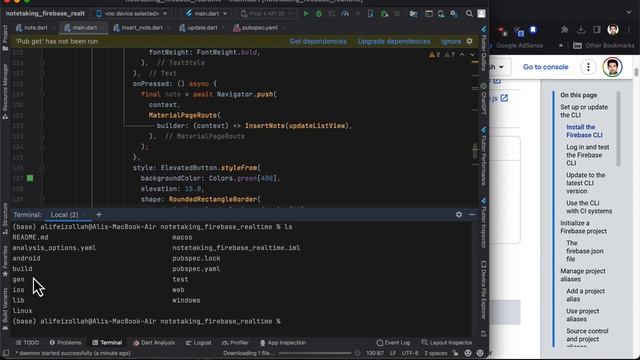Image resolution: width=640 pixels, height=360 pixels.
Task: Open the TODO tool tab
Action: [27, 343]
